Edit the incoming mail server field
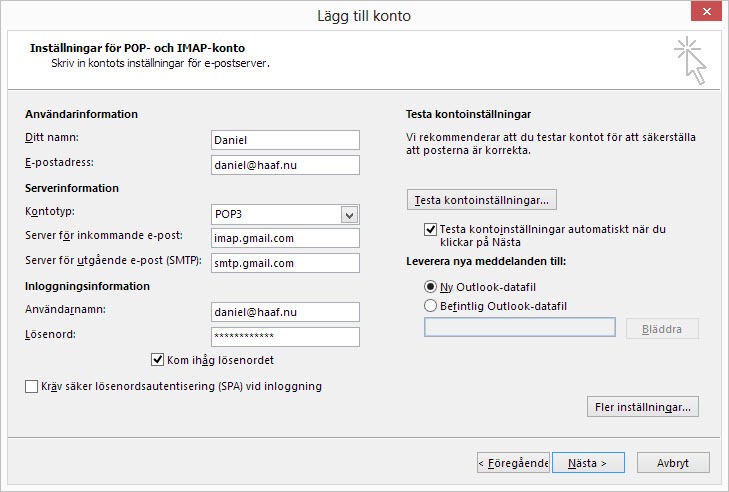 pos(285,238)
